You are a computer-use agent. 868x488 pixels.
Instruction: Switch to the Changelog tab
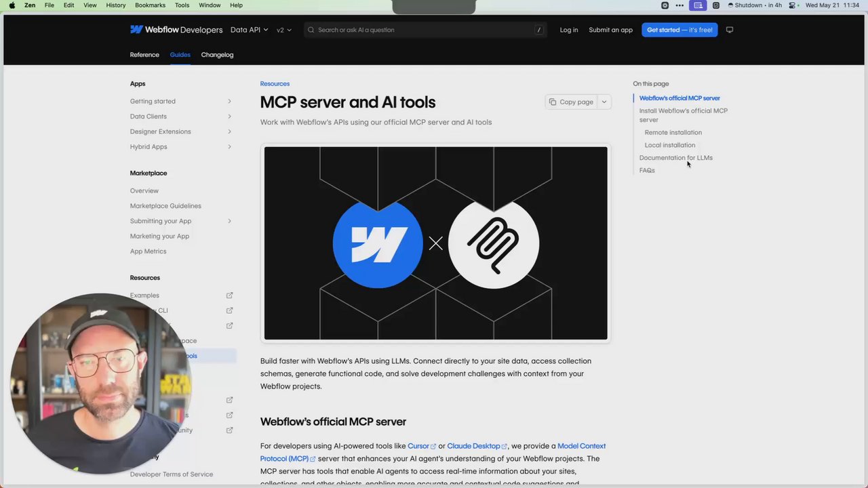(x=217, y=55)
